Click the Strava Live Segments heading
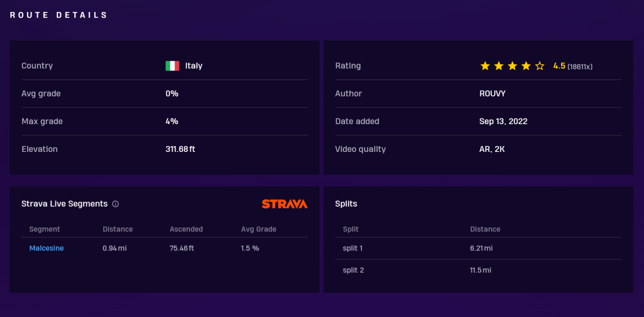 (x=64, y=204)
